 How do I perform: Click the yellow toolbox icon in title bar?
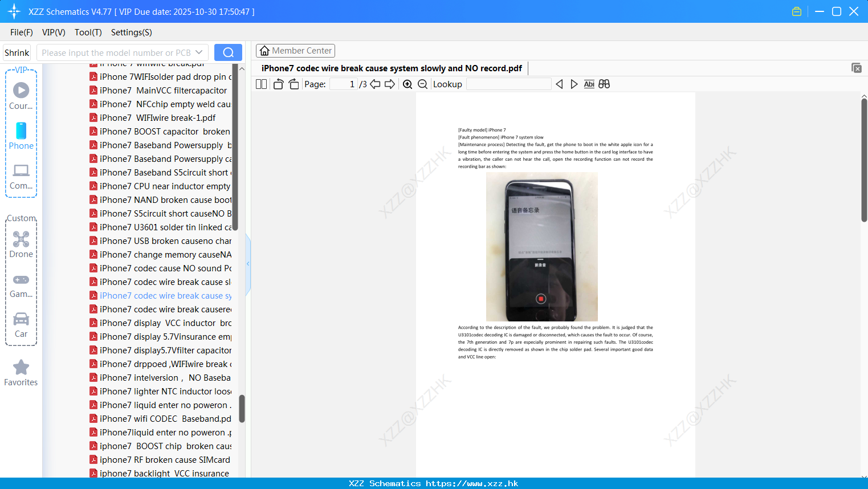(797, 11)
